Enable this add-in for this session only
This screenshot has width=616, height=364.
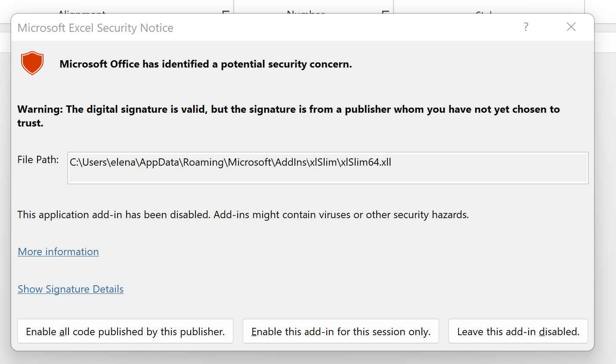[341, 331]
